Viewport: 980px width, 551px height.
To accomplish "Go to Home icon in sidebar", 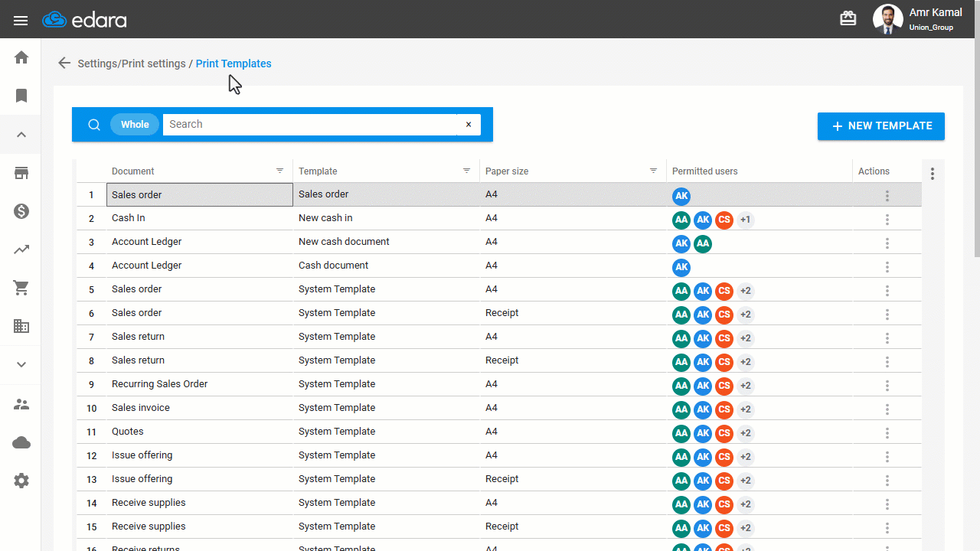I will [x=21, y=57].
